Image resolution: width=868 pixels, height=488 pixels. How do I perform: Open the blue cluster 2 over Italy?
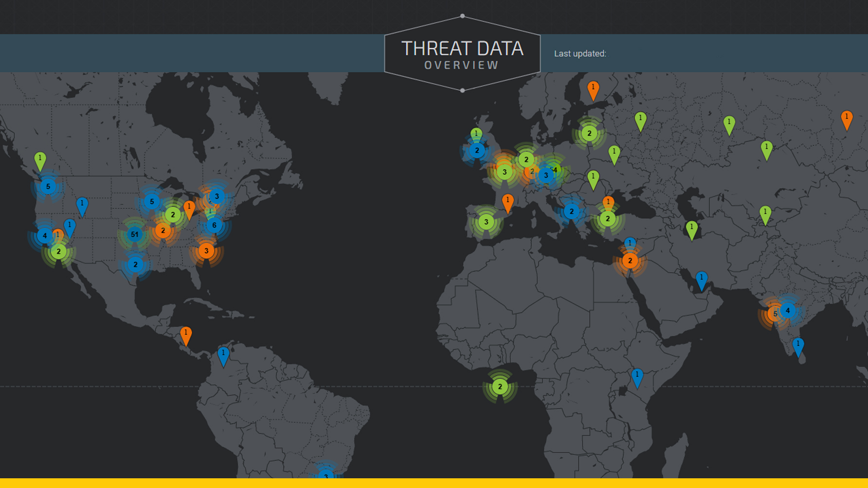coord(572,211)
